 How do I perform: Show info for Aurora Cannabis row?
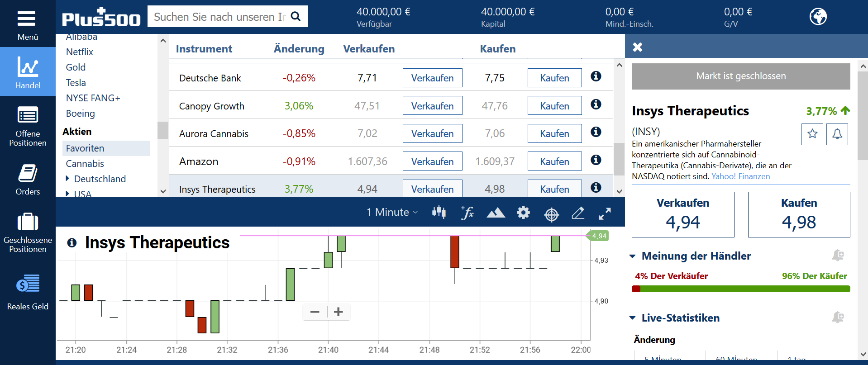tap(596, 132)
